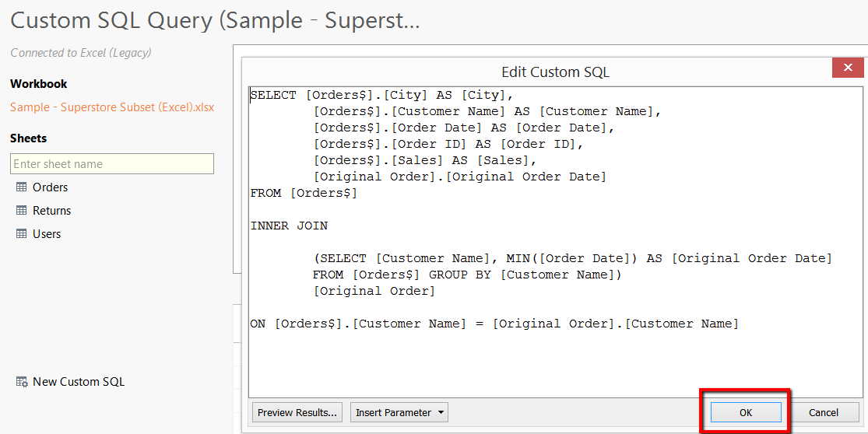Click the Custom SQL Query title

[x=215, y=21]
